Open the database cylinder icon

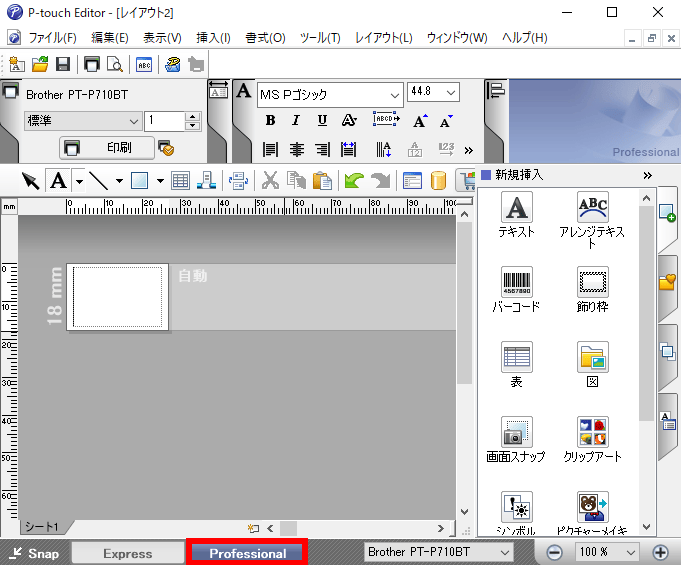click(438, 181)
